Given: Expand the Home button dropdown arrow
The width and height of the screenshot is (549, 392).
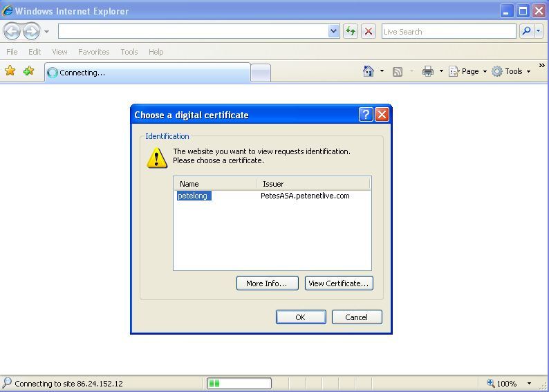Looking at the screenshot, I should [x=382, y=71].
